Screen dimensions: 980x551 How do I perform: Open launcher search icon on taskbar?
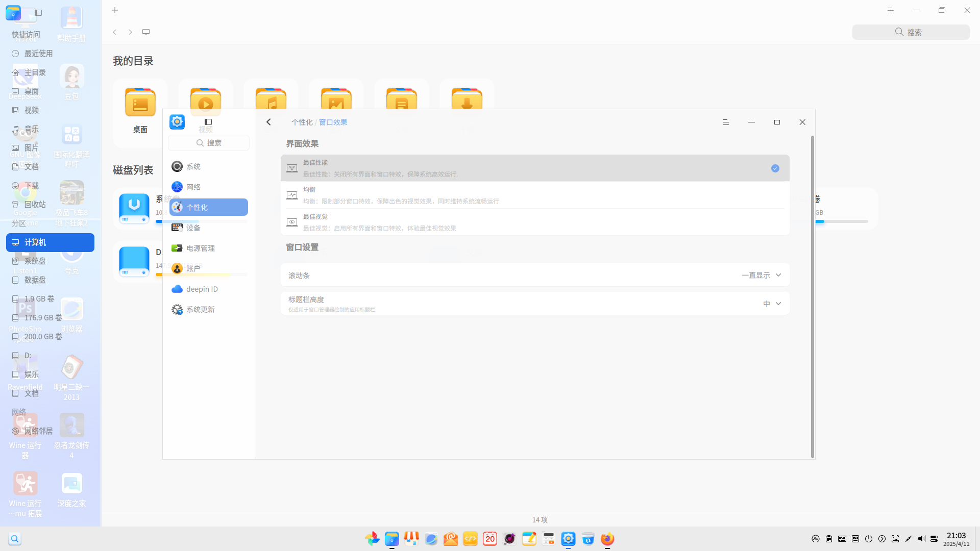(x=15, y=539)
